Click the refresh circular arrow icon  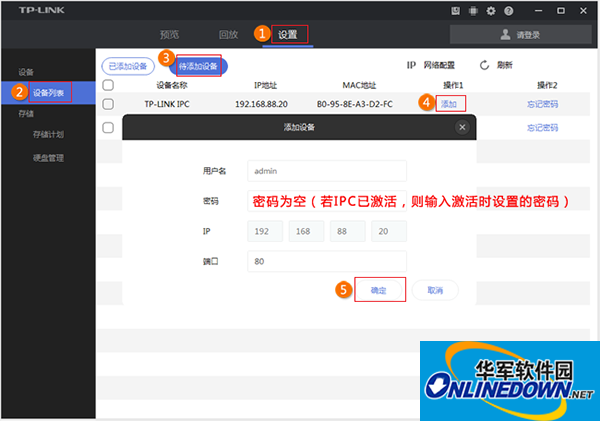[484, 65]
